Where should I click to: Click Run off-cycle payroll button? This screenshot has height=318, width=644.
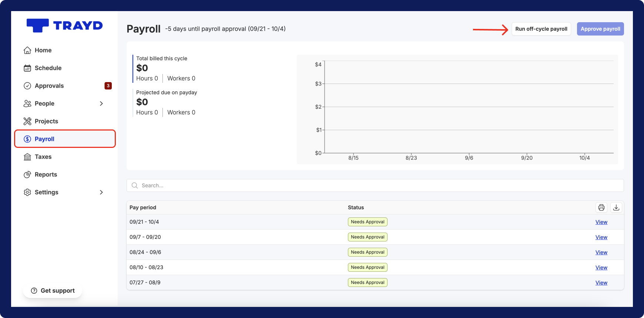pos(541,29)
